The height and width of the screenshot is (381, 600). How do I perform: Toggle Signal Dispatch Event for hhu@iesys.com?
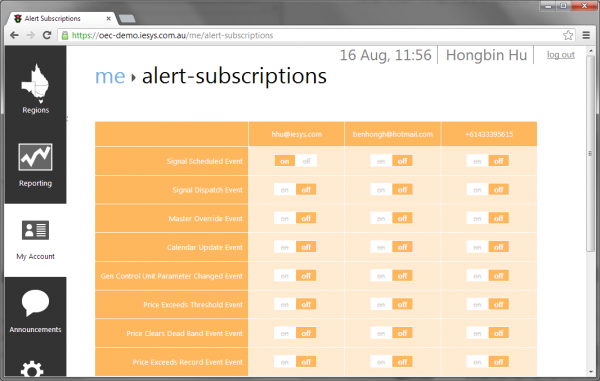tap(295, 190)
